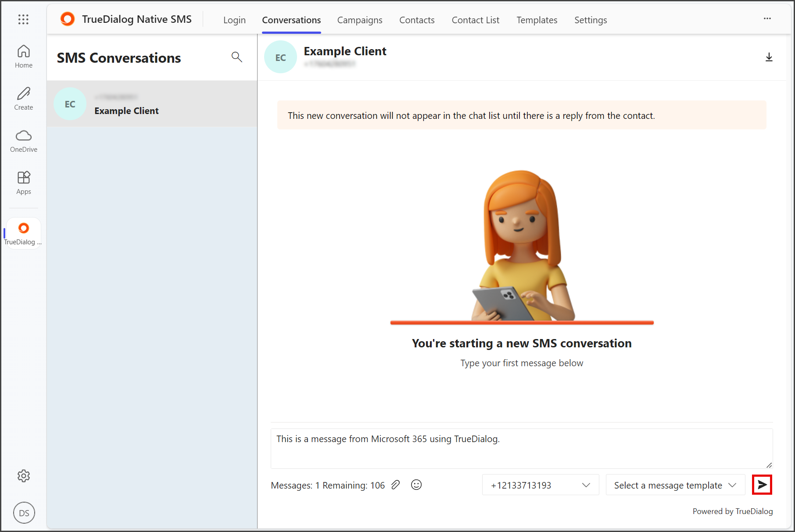
Task: Click the SMS Conversations heading
Action: (119, 58)
